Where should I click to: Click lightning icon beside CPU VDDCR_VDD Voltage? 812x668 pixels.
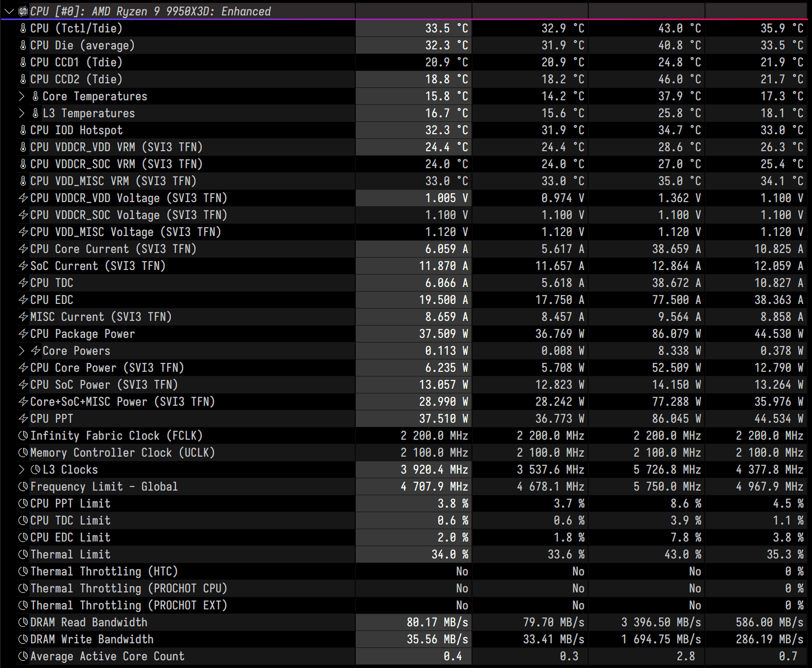click(23, 198)
